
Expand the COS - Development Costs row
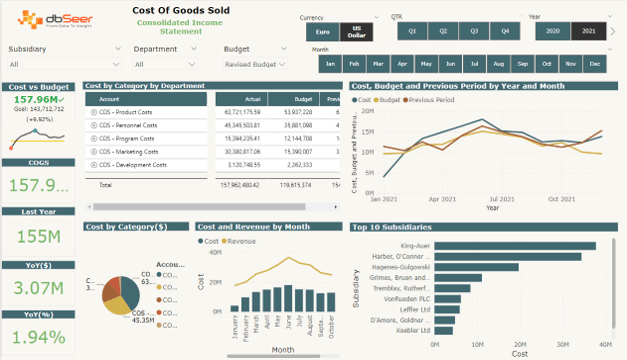click(x=94, y=165)
